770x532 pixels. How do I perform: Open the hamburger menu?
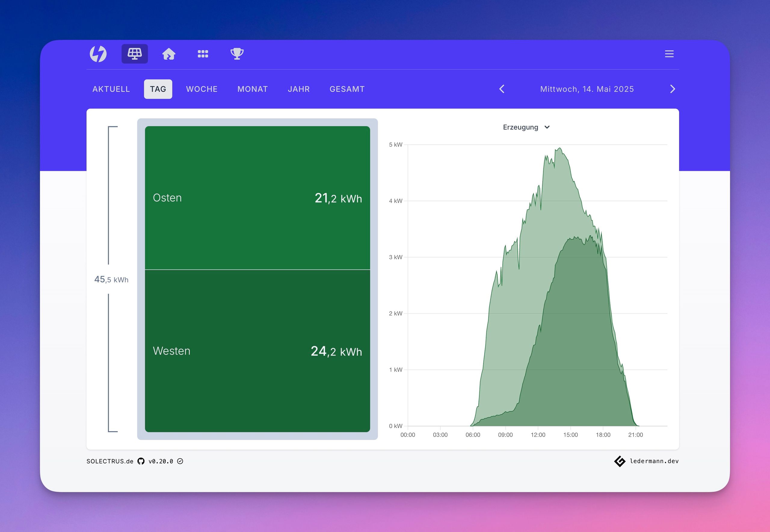click(669, 54)
